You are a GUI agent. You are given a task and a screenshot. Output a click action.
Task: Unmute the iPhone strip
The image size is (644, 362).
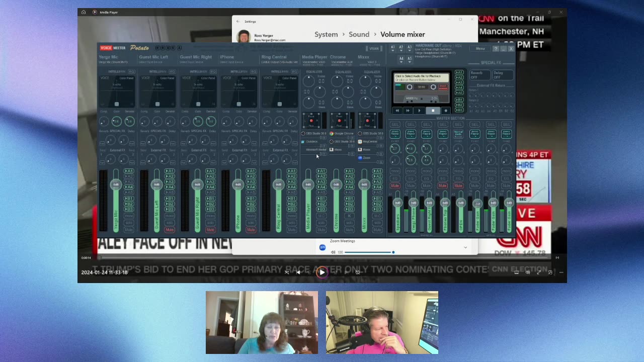point(251,230)
